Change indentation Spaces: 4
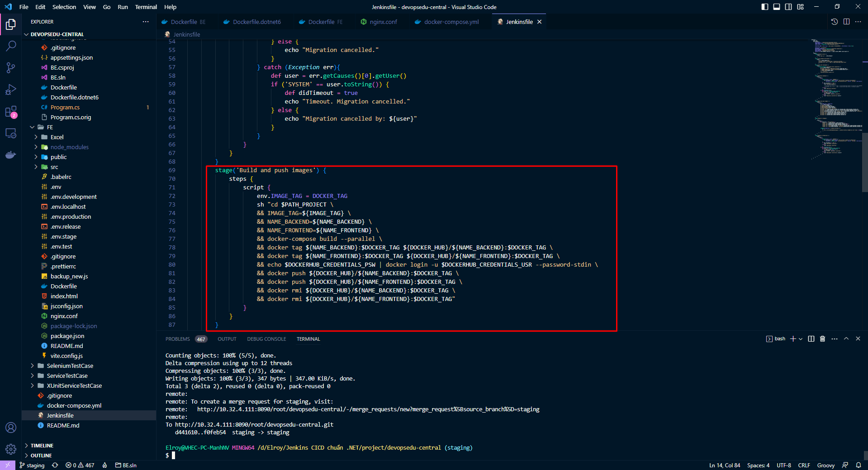Viewport: 868px width, 470px height. [758, 465]
